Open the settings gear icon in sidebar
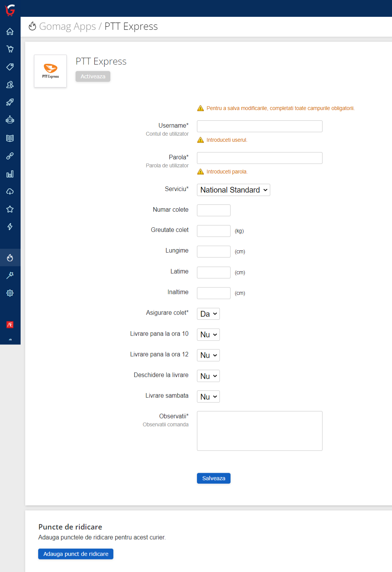Image resolution: width=392 pixels, height=572 pixels. click(x=10, y=293)
